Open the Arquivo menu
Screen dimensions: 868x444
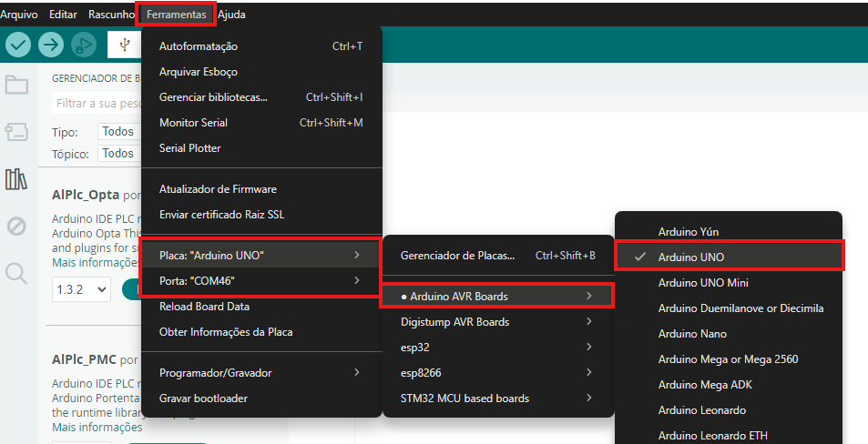19,15
